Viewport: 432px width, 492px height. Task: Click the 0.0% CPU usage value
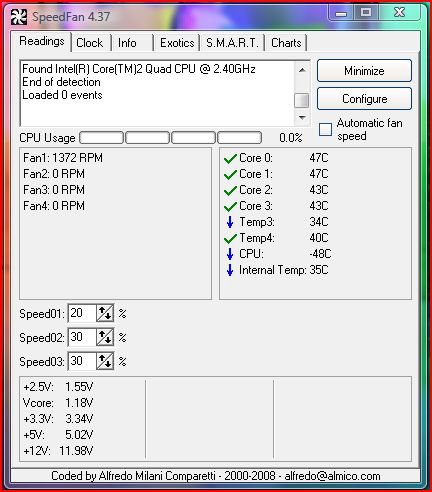pos(291,138)
